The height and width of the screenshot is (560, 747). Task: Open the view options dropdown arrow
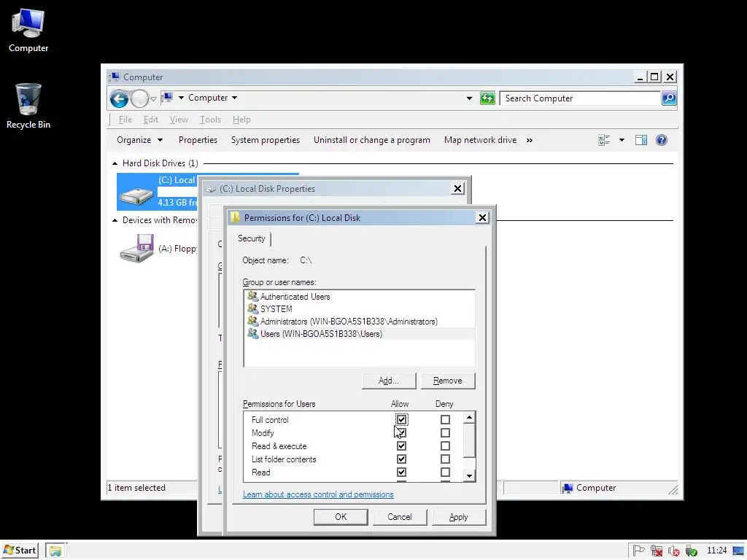coord(622,140)
